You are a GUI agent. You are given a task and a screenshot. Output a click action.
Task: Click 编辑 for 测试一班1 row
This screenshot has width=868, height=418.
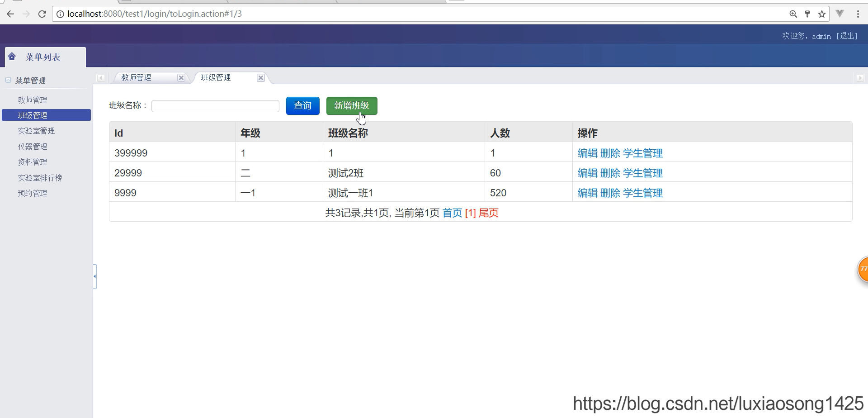tap(588, 193)
